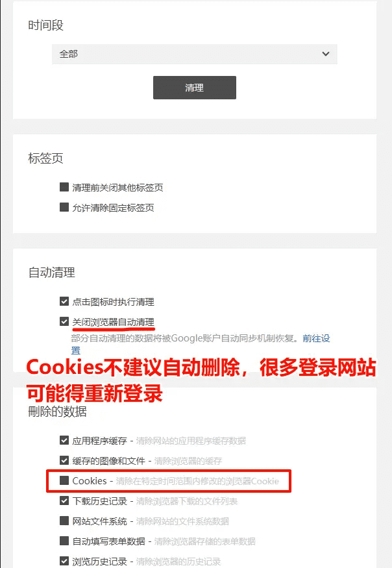Open the 前往设置 link

[x=316, y=338]
